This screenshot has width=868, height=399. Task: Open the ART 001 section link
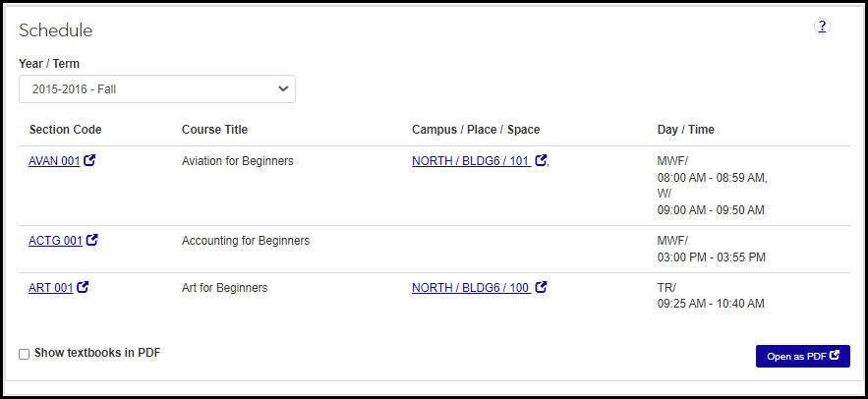(51, 288)
